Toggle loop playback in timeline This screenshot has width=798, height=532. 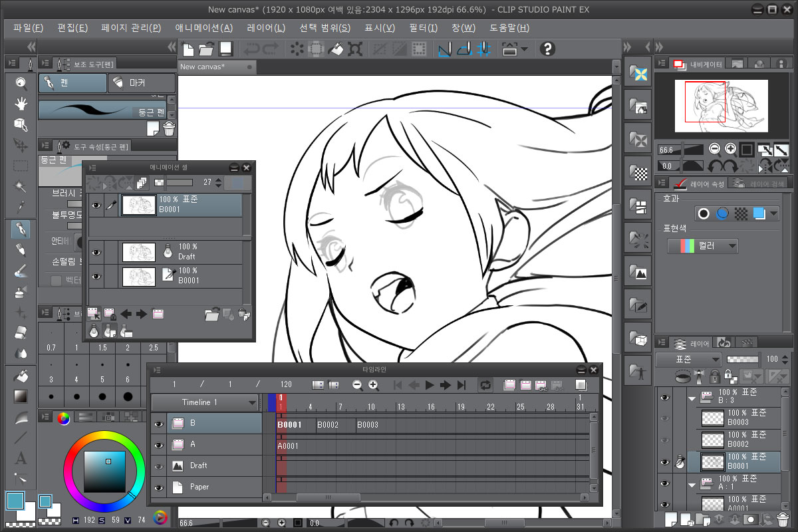[x=485, y=385]
